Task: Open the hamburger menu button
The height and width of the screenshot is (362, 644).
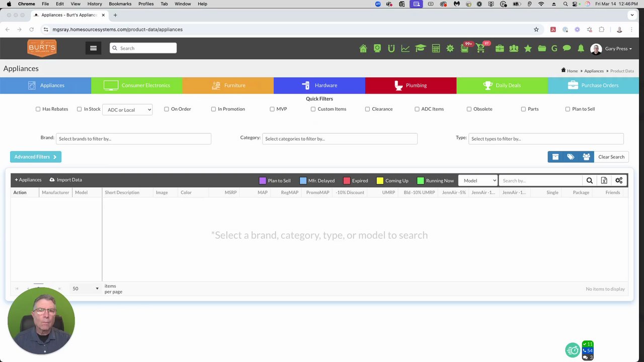Action: [x=93, y=48]
